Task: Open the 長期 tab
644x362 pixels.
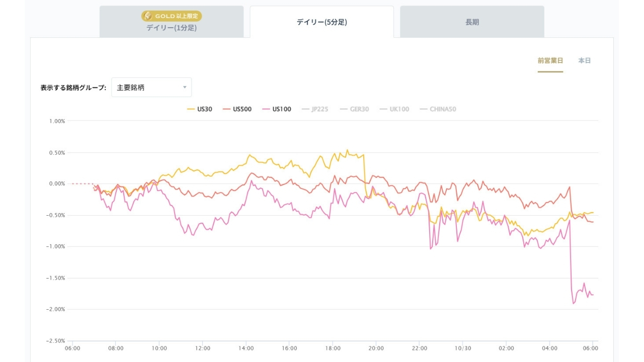Action: click(x=472, y=22)
